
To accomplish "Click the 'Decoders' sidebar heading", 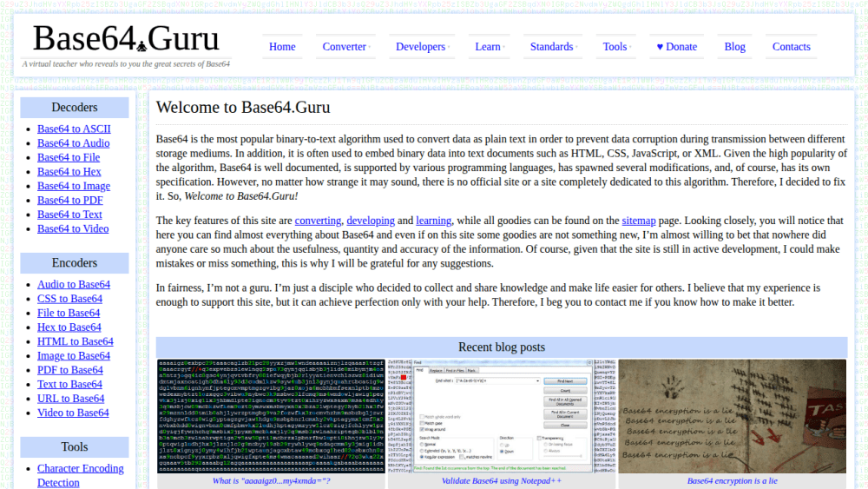I will [x=74, y=108].
